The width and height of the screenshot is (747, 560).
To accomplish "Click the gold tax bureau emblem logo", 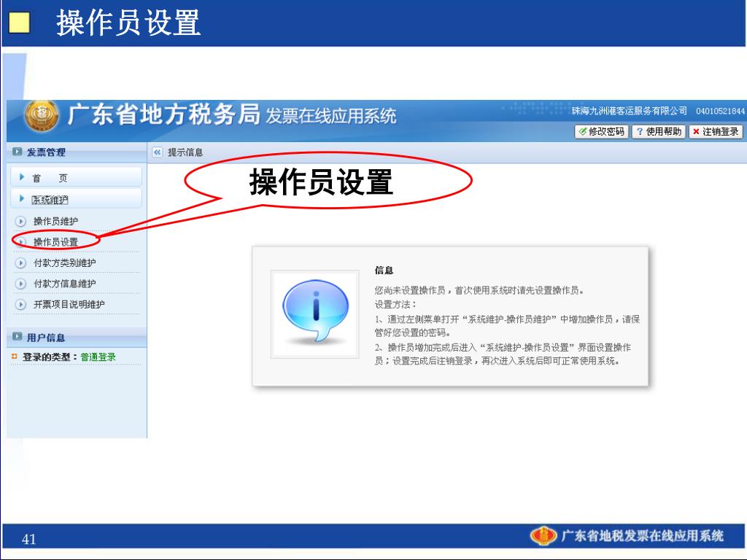I will click(x=42, y=116).
